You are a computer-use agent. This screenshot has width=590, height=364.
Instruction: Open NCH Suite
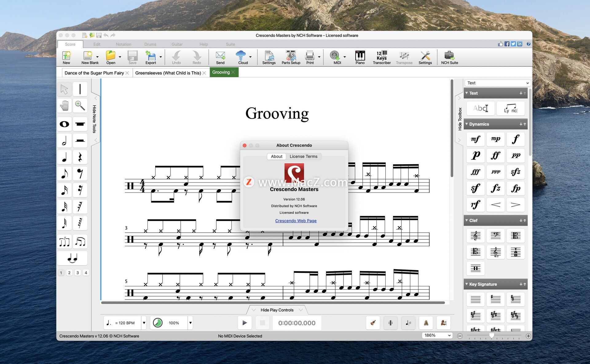point(450,57)
